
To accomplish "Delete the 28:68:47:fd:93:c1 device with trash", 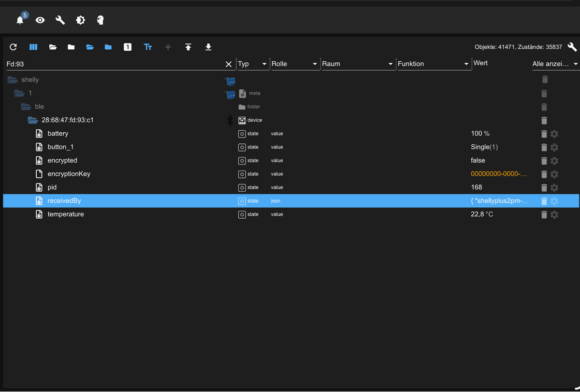I will [x=544, y=120].
